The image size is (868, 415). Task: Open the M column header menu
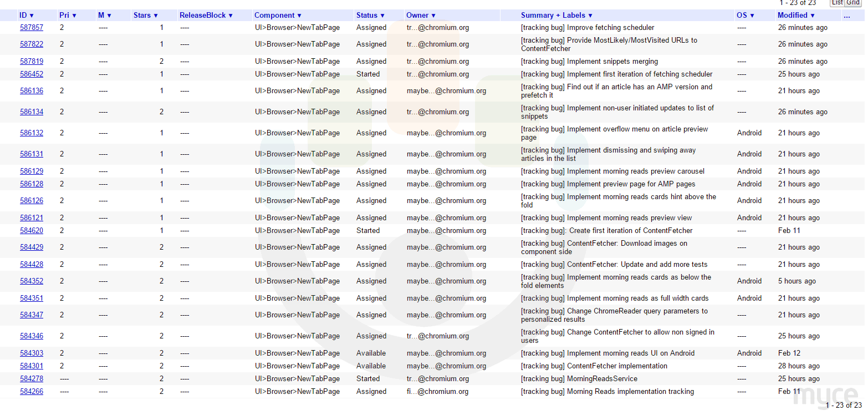105,16
